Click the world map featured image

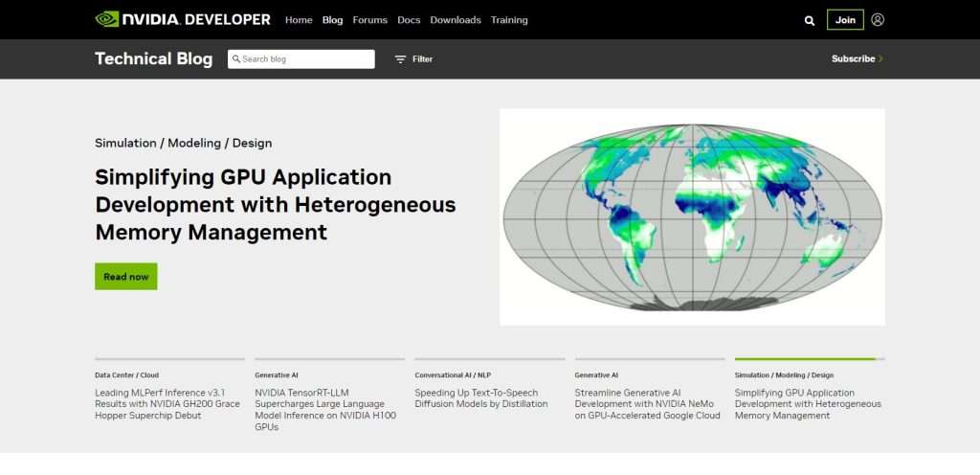693,216
